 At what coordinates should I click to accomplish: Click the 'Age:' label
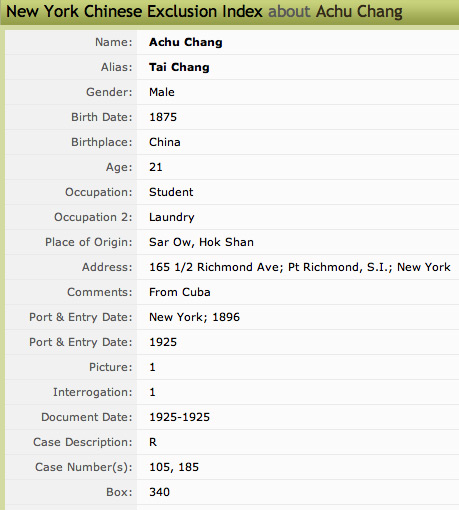click(x=119, y=167)
